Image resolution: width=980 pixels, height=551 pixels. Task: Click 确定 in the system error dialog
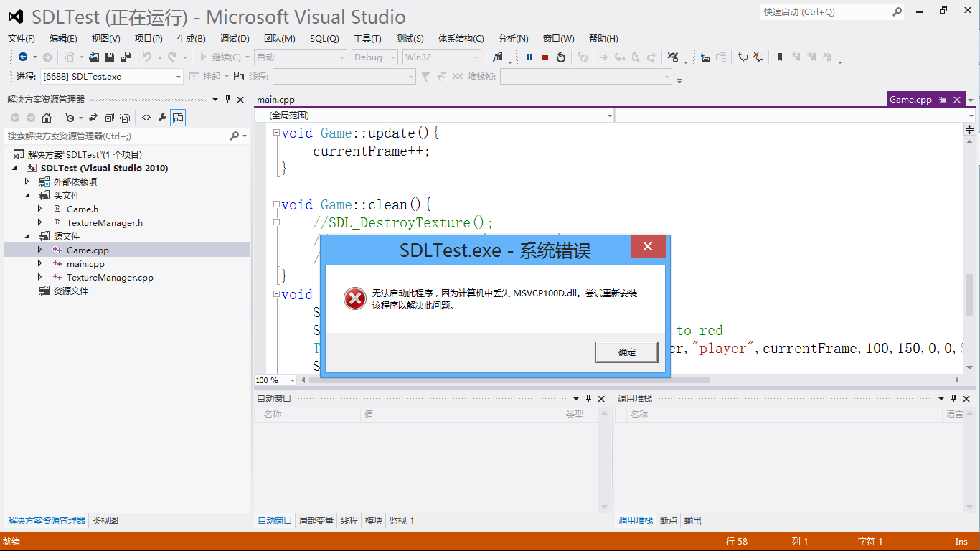point(627,352)
